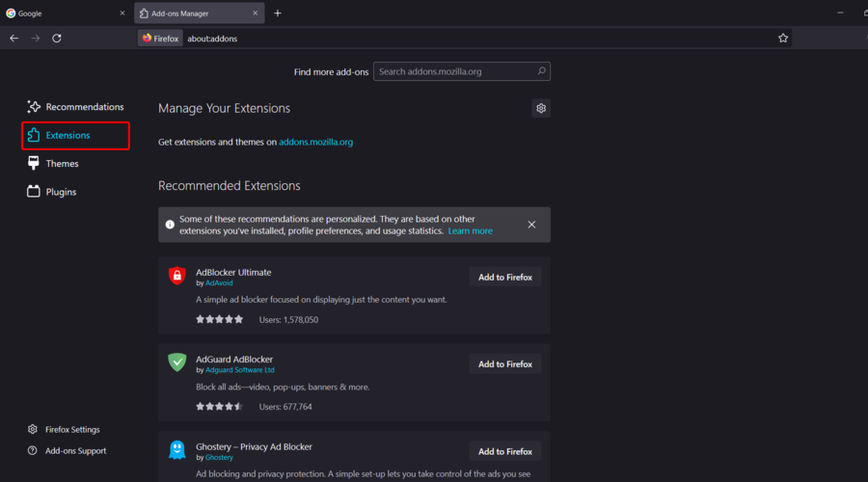Add Ghostery to Firefox
Screen dimensions: 868x482
click(x=504, y=451)
